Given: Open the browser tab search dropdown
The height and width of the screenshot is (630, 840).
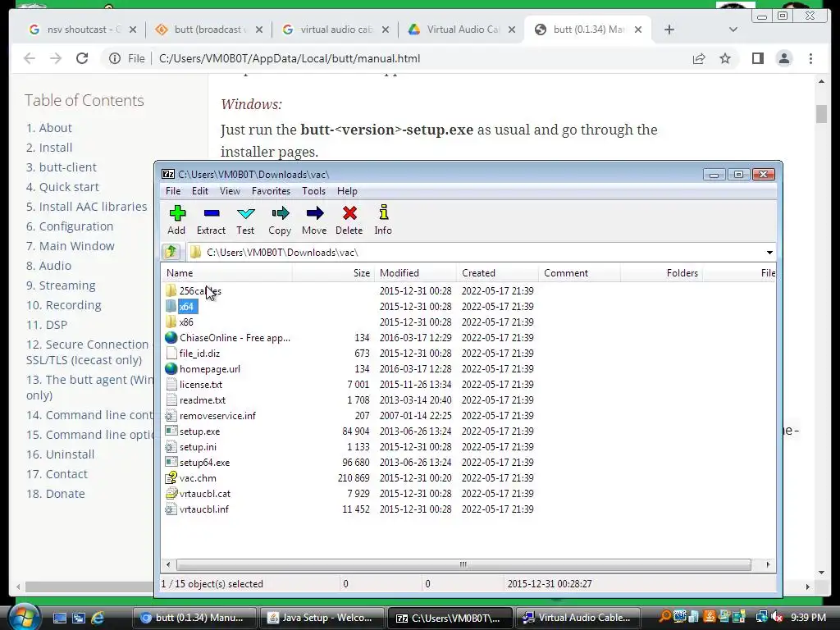Looking at the screenshot, I should pyautogui.click(x=733, y=30).
